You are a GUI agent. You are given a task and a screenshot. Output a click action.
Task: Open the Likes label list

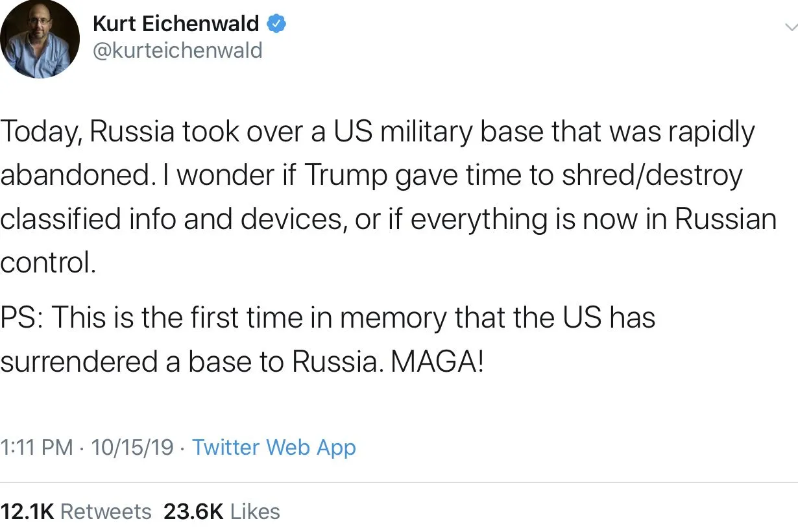[255, 512]
